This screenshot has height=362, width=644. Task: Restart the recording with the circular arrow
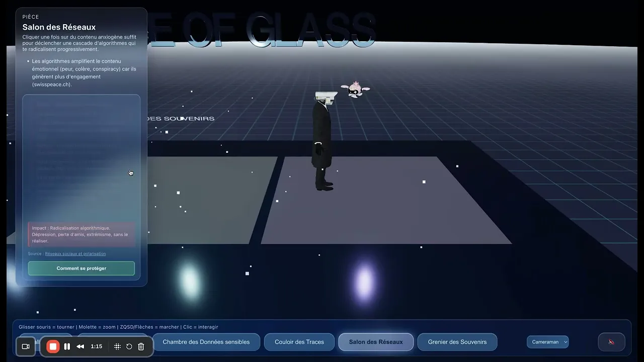pyautogui.click(x=129, y=346)
